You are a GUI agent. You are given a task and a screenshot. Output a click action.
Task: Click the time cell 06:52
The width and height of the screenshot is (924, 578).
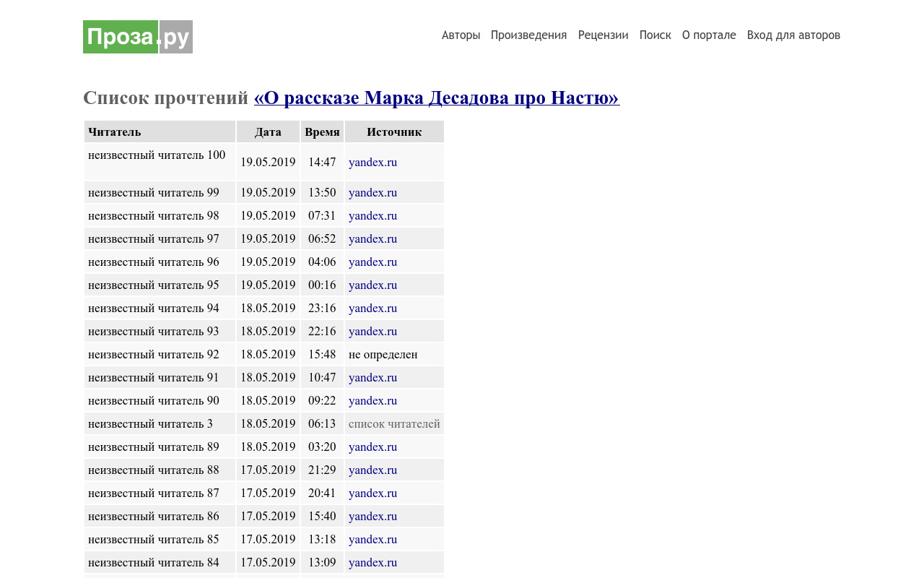(x=322, y=238)
